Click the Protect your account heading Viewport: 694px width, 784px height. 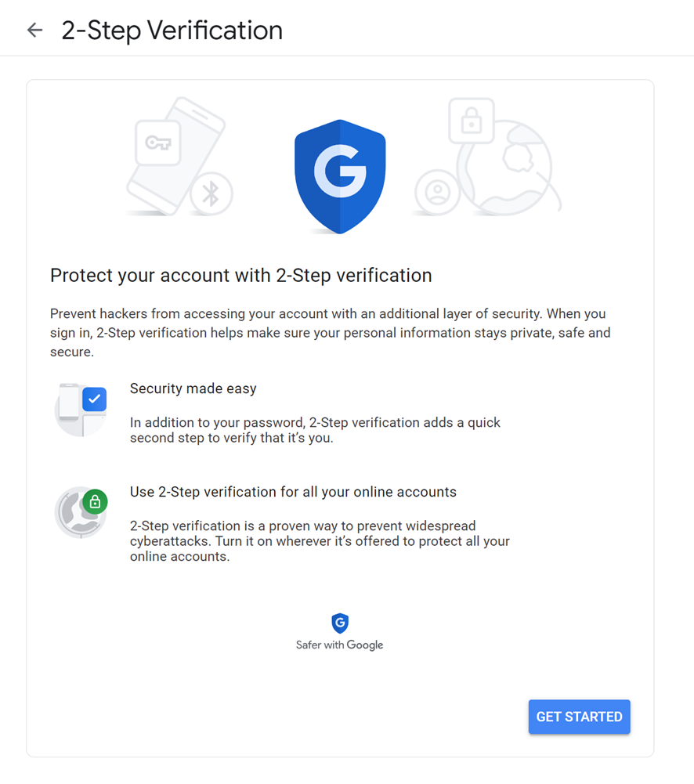point(241,276)
